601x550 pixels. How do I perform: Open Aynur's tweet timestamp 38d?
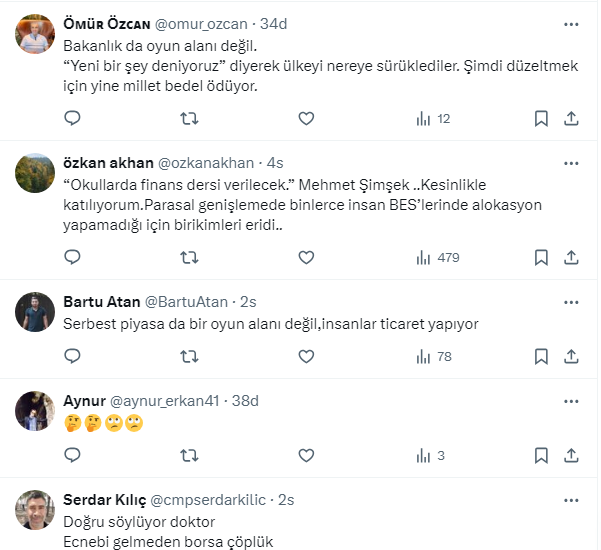click(x=244, y=401)
